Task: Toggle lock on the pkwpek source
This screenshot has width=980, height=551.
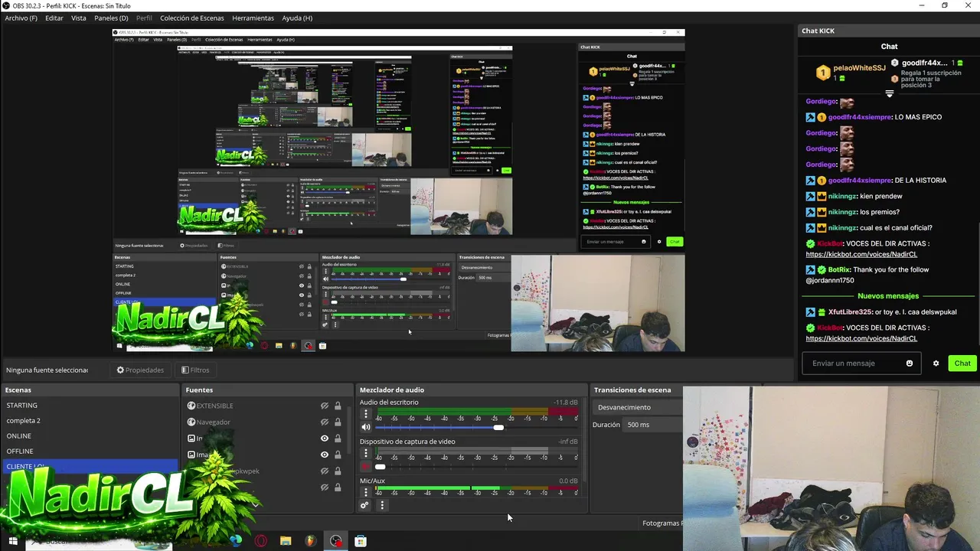Action: tap(338, 471)
